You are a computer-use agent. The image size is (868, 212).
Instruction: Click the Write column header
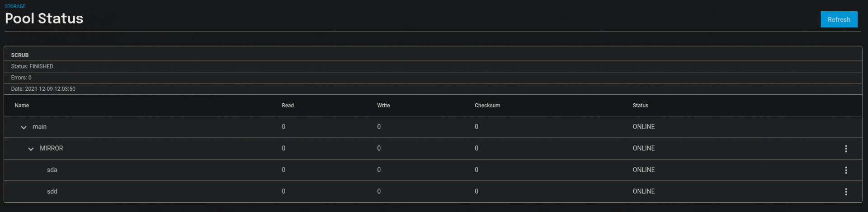pyautogui.click(x=383, y=106)
